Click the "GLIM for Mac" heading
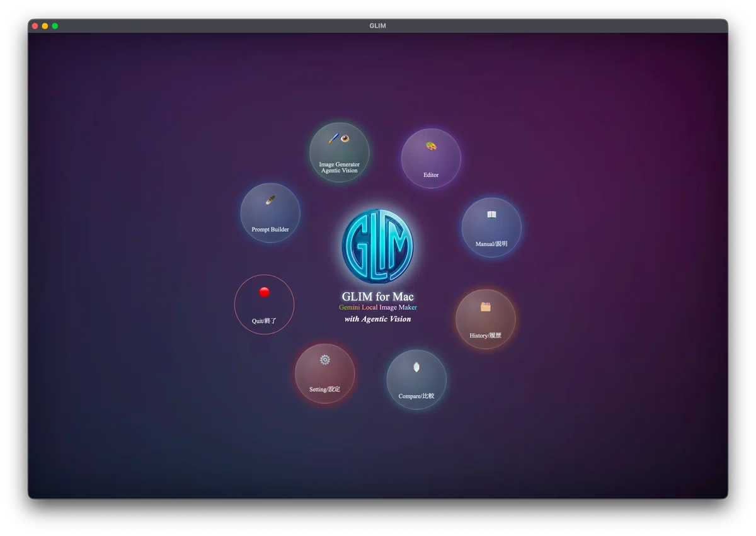 pos(378,297)
